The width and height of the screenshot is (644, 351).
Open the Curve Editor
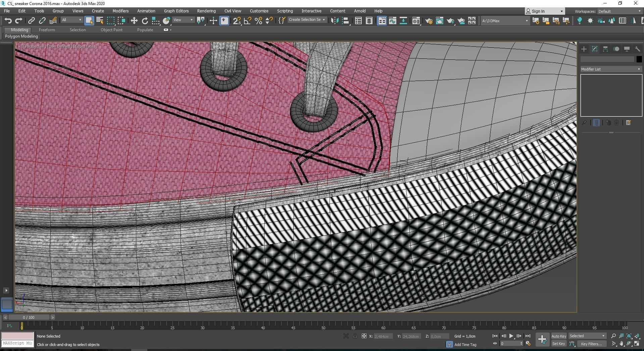pos(393,21)
